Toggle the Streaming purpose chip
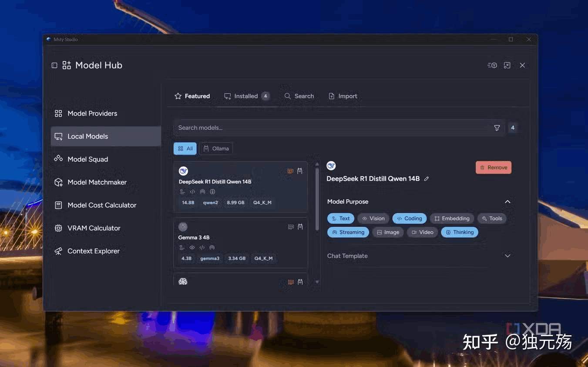The width and height of the screenshot is (588, 367). coord(348,232)
